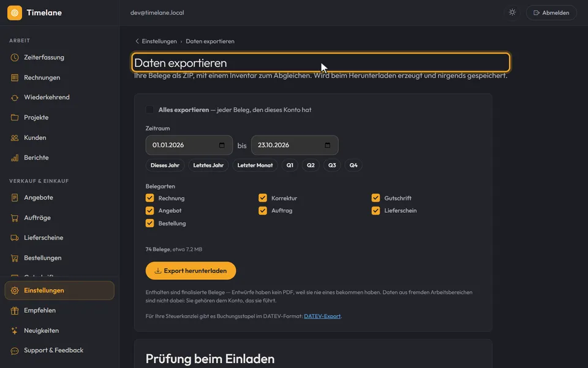This screenshot has height=368, width=588.
Task: Click the bar chart icon beside Berichte
Action: click(15, 158)
